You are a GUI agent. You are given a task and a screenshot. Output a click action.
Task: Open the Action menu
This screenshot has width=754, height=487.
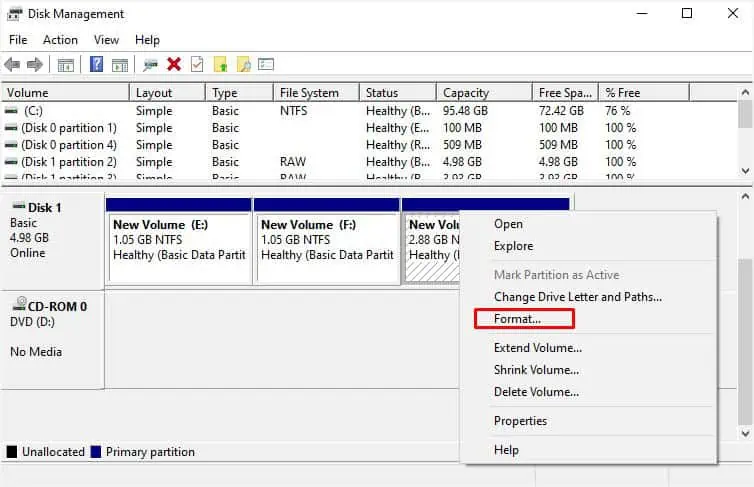tap(60, 40)
